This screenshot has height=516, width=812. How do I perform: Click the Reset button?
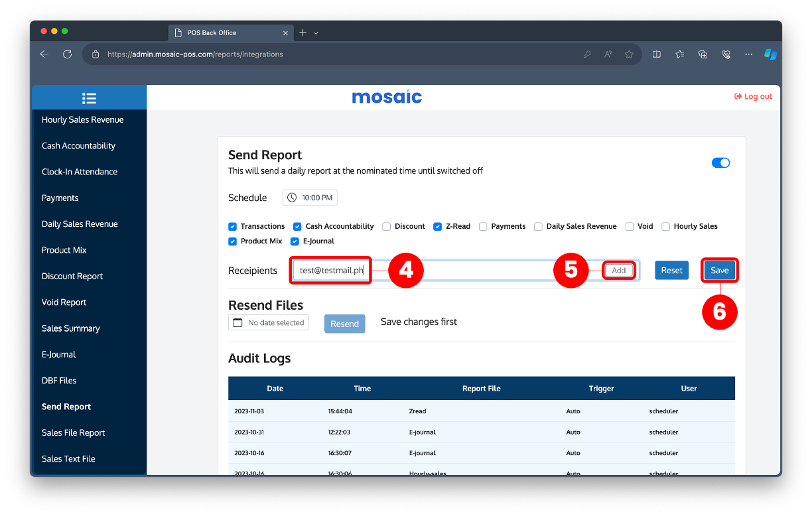[x=671, y=271]
